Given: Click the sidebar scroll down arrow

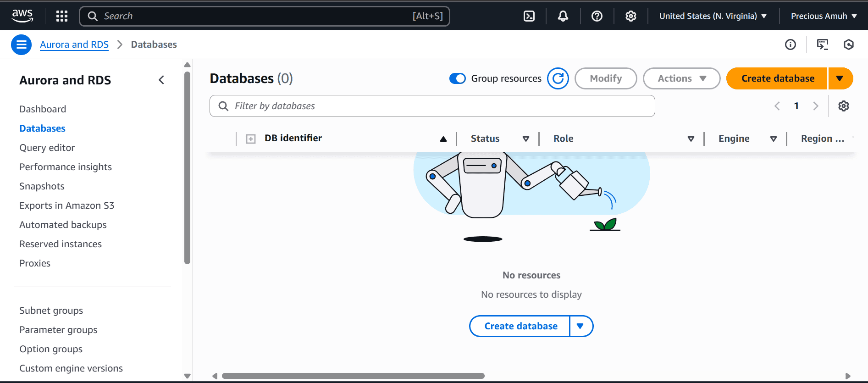Looking at the screenshot, I should tap(187, 376).
